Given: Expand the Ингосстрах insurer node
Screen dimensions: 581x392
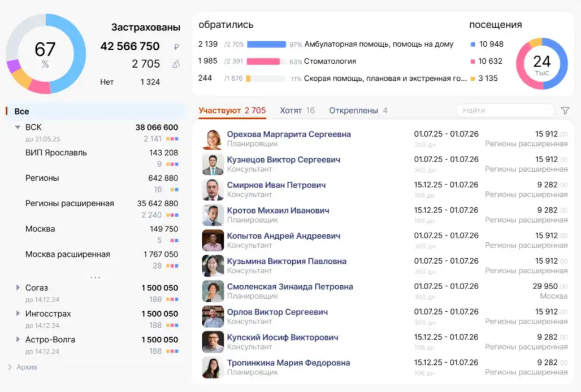Looking at the screenshot, I should coord(18,313).
